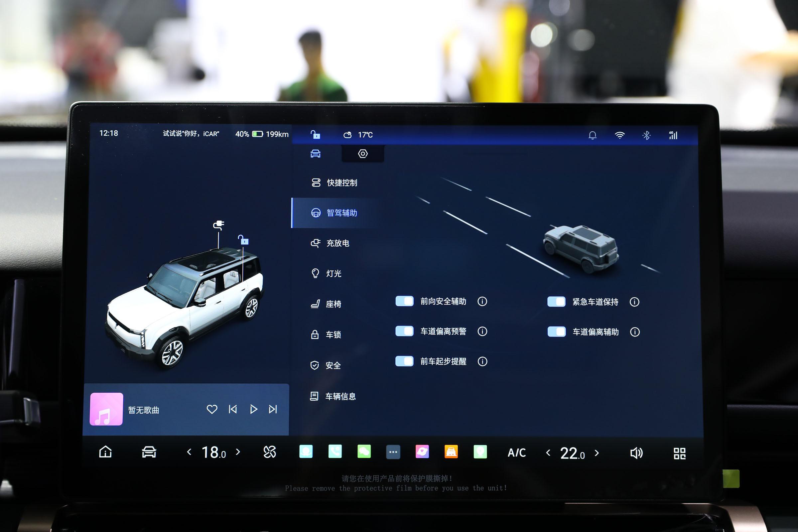Disable the 前向安全辅助 forward safety toggle
798x532 pixels.
(x=404, y=301)
